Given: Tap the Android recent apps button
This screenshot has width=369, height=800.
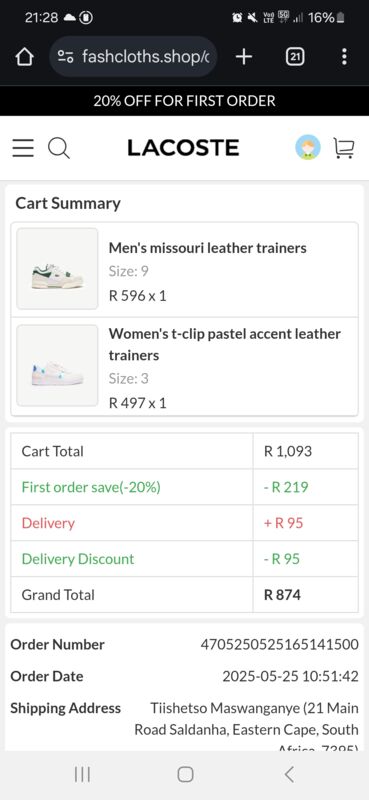Looking at the screenshot, I should point(82,774).
